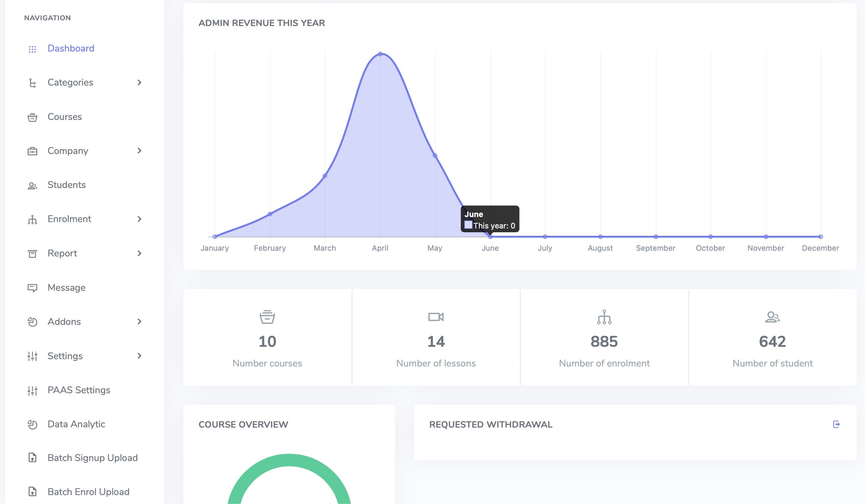Expand the Enrolment menu chevron
The width and height of the screenshot is (865, 504).
click(x=139, y=219)
